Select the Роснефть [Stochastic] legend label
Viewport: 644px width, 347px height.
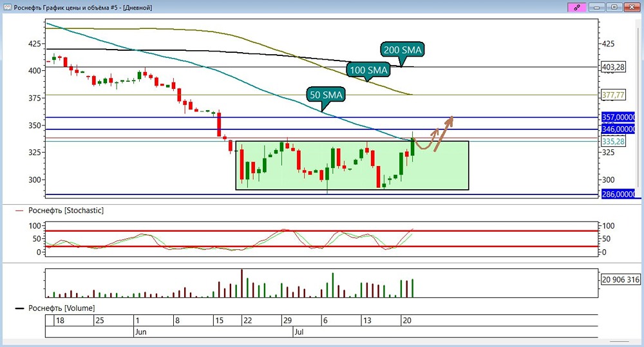pos(66,211)
